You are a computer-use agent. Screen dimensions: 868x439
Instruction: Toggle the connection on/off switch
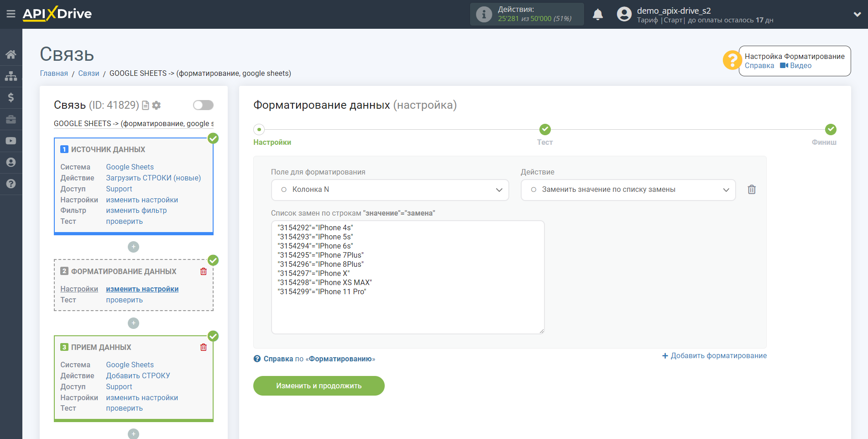(203, 105)
